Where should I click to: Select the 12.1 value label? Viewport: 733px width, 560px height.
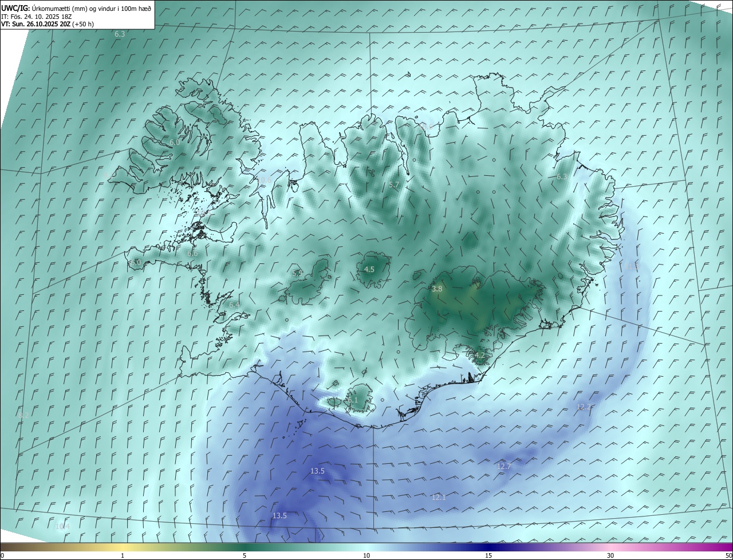[x=439, y=497]
